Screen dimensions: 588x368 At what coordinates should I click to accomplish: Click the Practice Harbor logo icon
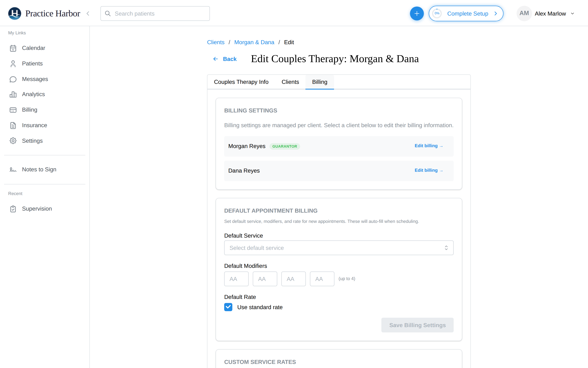click(x=14, y=13)
